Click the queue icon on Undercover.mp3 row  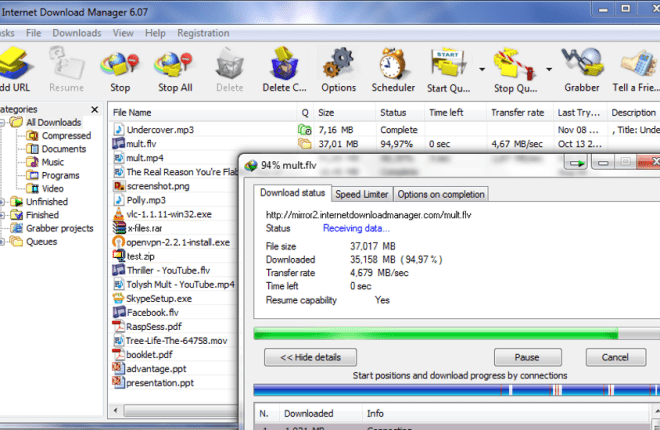[304, 129]
